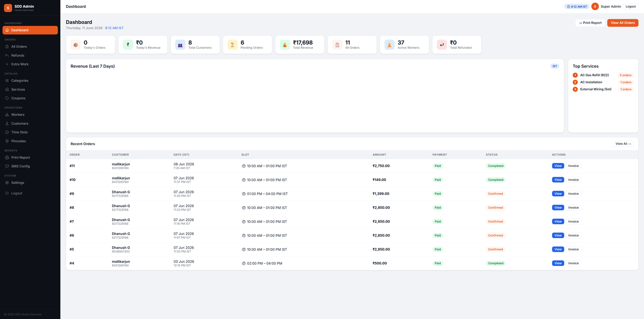Image resolution: width=644 pixels, height=319 pixels.
Task: Open the Invoice for order #9
Action: (573, 194)
